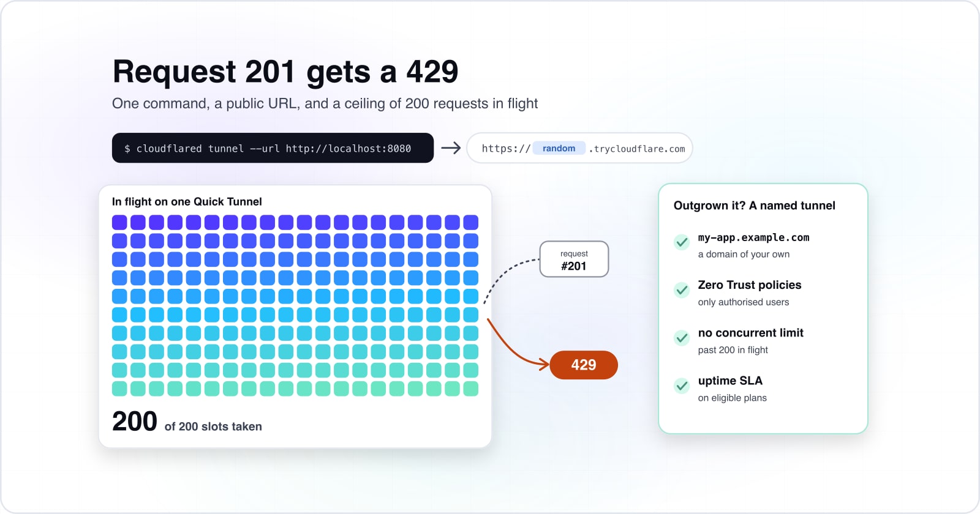Click 'Outgrown it? A named tunnel' heading
Viewport: 980px width, 514px height.
755,206
